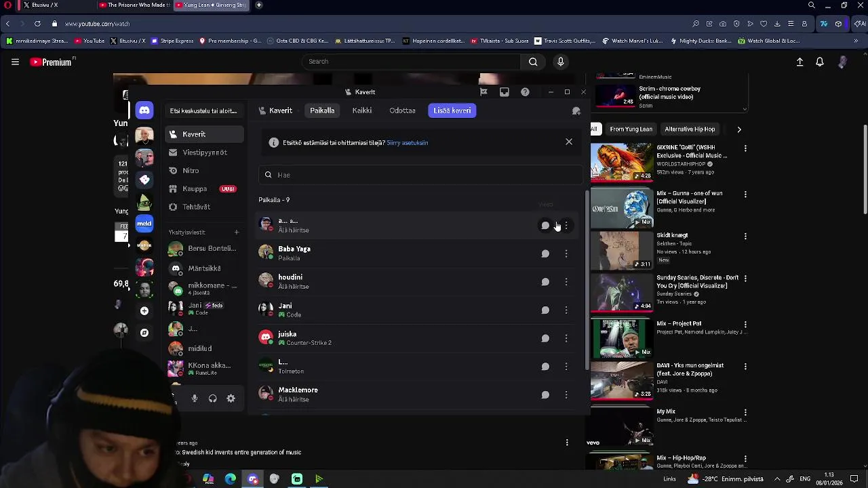Open Tehtävät quests in sidebar
The height and width of the screenshot is (488, 868).
coord(203,207)
